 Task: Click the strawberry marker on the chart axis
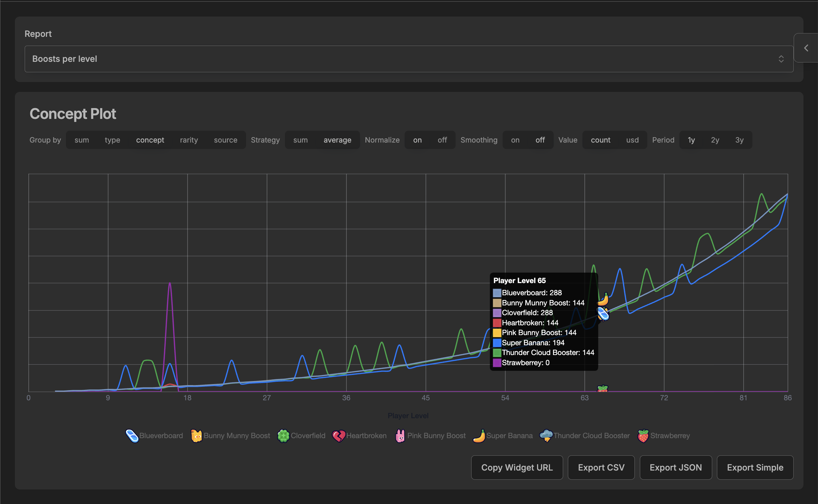(602, 389)
